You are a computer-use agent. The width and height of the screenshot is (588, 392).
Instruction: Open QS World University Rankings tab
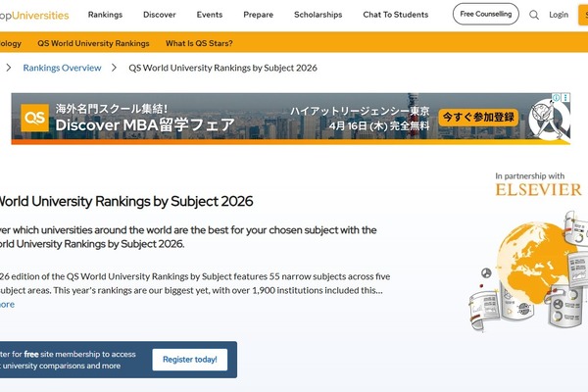(93, 43)
